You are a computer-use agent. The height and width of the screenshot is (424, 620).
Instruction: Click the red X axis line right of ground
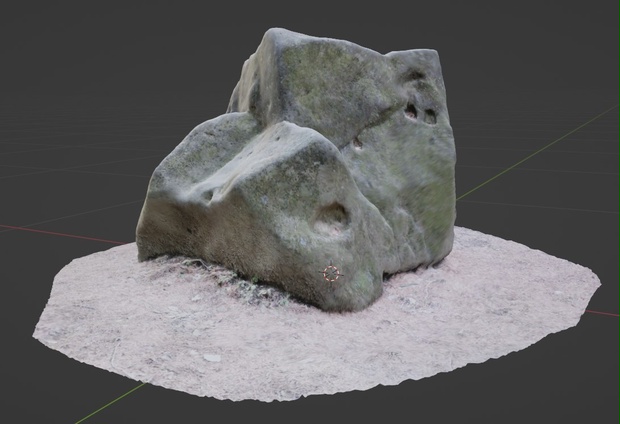click(603, 313)
